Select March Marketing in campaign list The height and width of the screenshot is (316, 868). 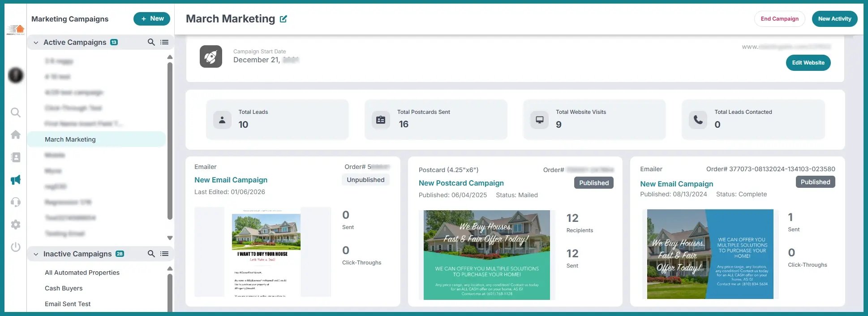point(96,139)
